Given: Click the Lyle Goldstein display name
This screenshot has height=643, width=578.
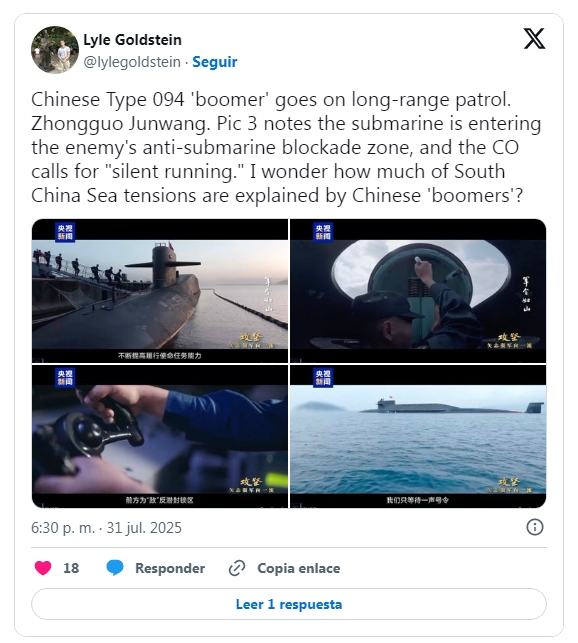Looking at the screenshot, I should (x=132, y=40).
